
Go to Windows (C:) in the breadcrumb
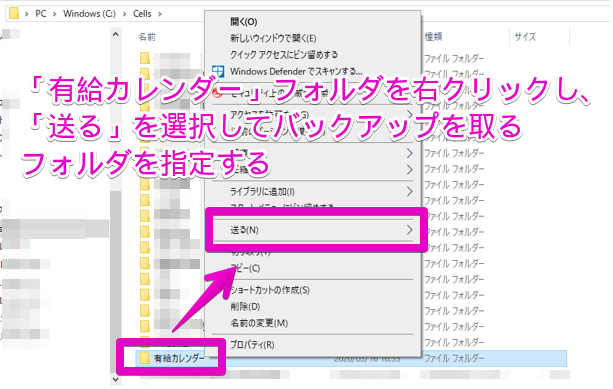pos(89,14)
